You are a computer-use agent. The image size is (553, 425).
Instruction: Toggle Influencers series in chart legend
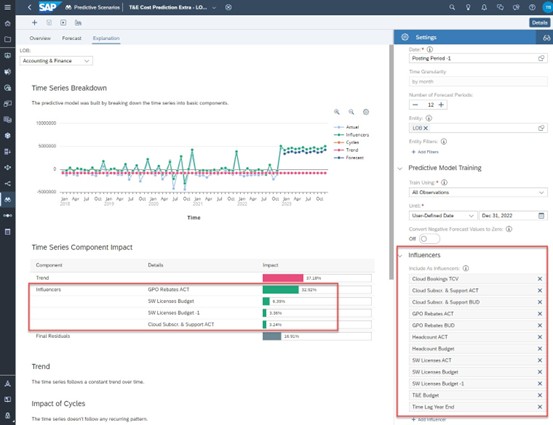point(351,135)
